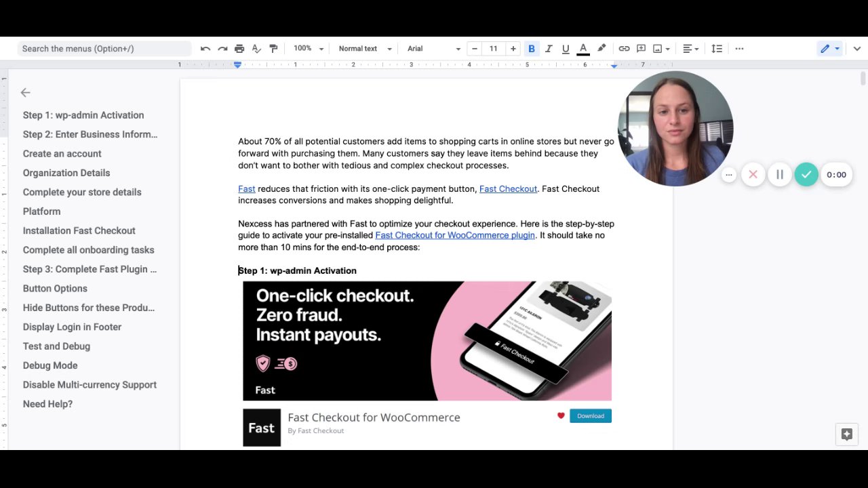Go to Step 1: wp-admin Activation outline item

pos(83,115)
